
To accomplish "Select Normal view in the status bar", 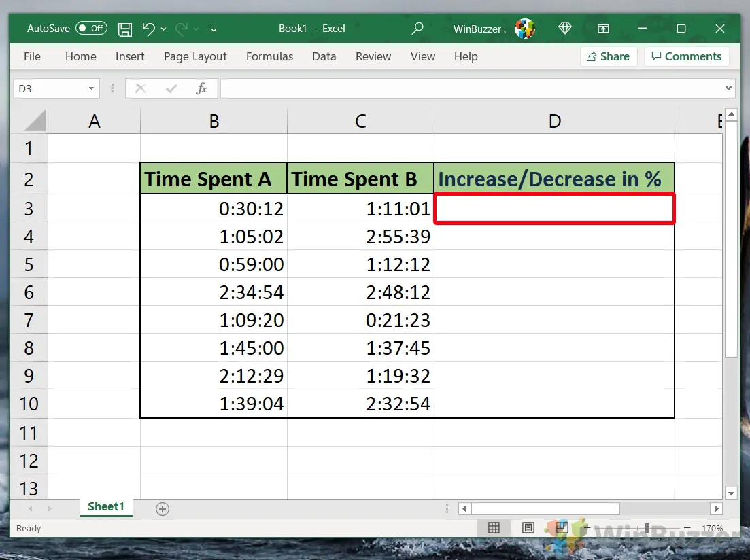I will (494, 527).
